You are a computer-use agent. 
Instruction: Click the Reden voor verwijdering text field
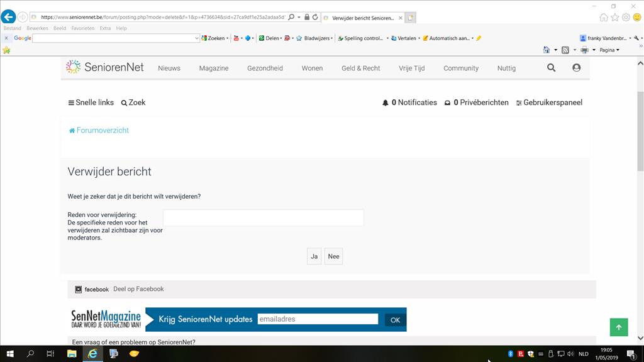[263, 218]
